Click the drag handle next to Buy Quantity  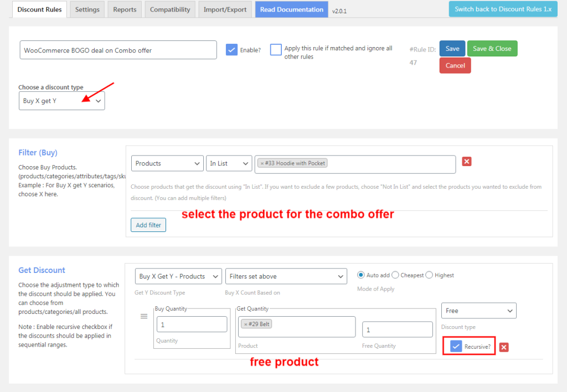pos(144,316)
